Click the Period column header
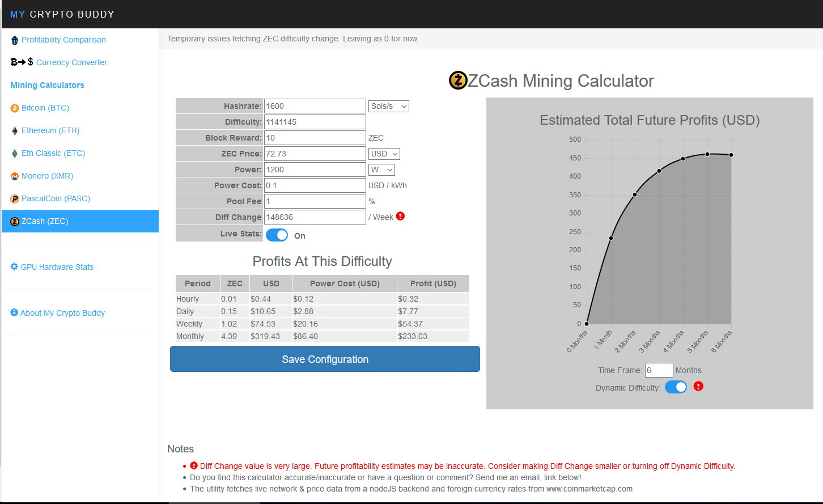823x504 pixels. pyautogui.click(x=198, y=283)
